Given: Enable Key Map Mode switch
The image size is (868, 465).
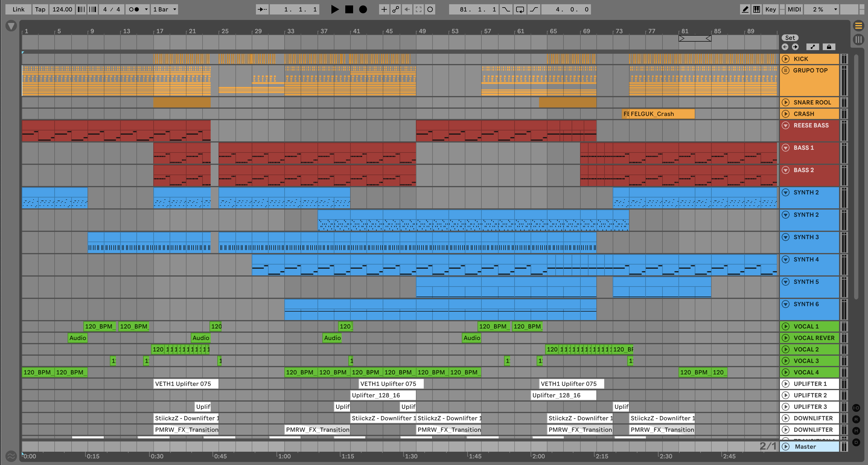Looking at the screenshot, I should coord(770,9).
